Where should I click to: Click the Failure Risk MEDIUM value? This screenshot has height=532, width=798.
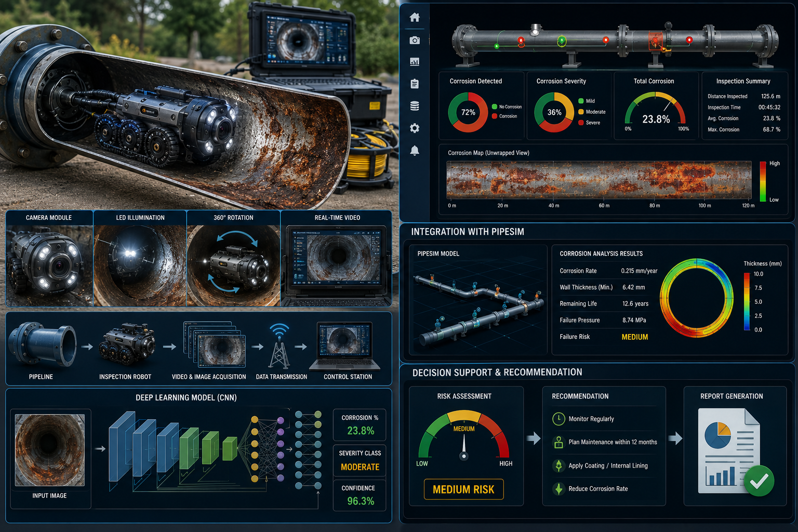pos(634,337)
